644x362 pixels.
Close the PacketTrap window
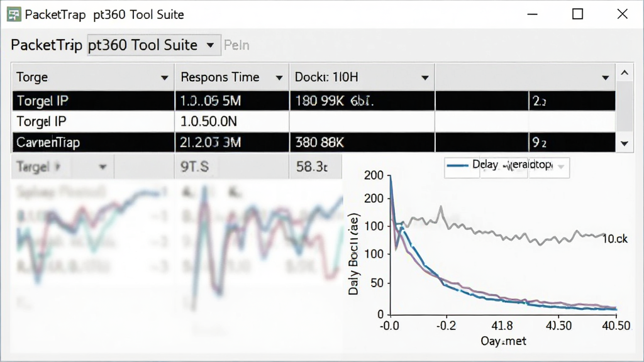[622, 14]
